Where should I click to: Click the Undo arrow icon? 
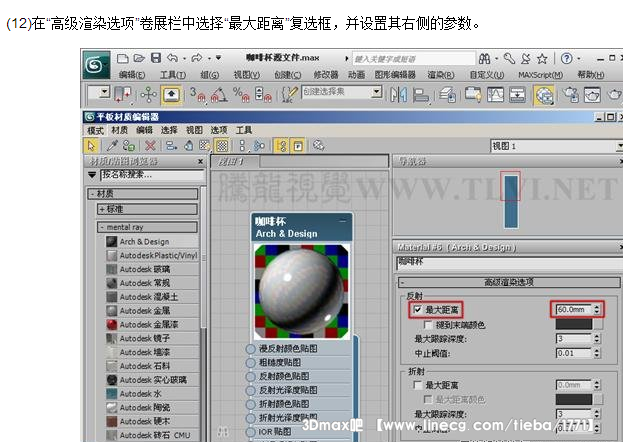pyautogui.click(x=172, y=58)
